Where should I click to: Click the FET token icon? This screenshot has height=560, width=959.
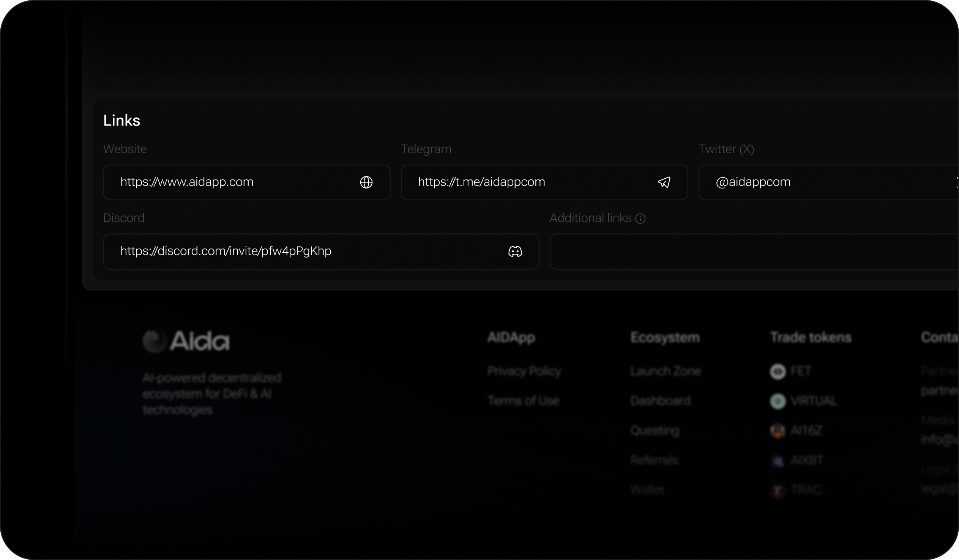(x=778, y=371)
